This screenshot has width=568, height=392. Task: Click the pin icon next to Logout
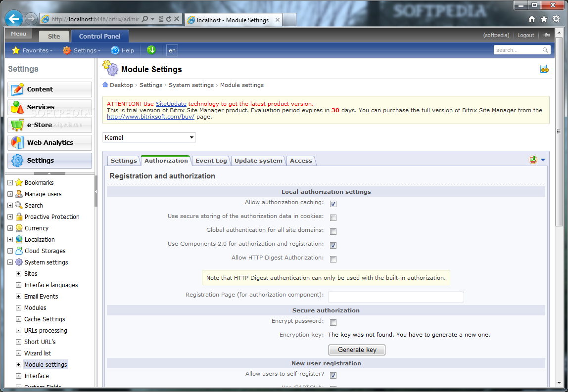pos(547,35)
